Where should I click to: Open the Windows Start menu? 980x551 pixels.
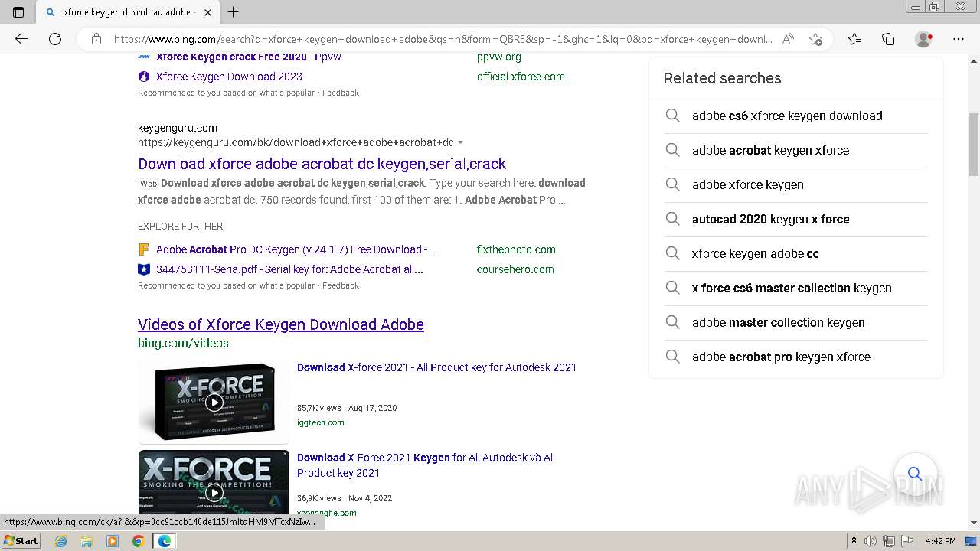21,541
